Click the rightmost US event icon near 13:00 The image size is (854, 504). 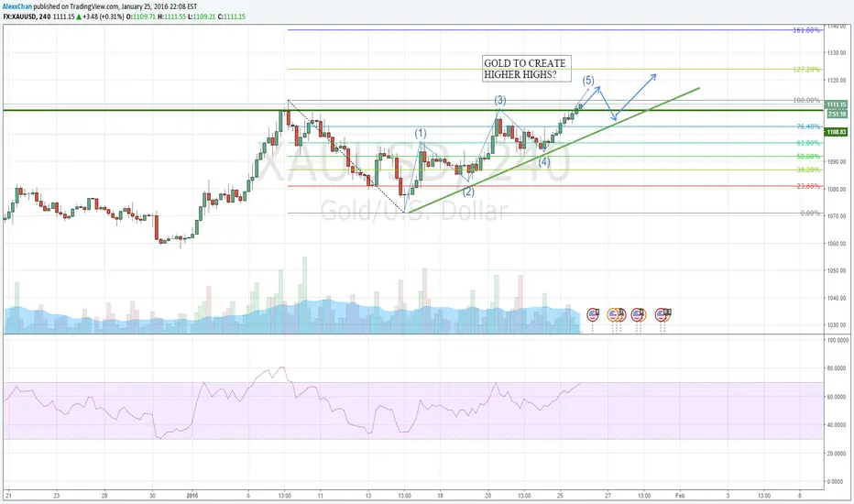point(662,314)
